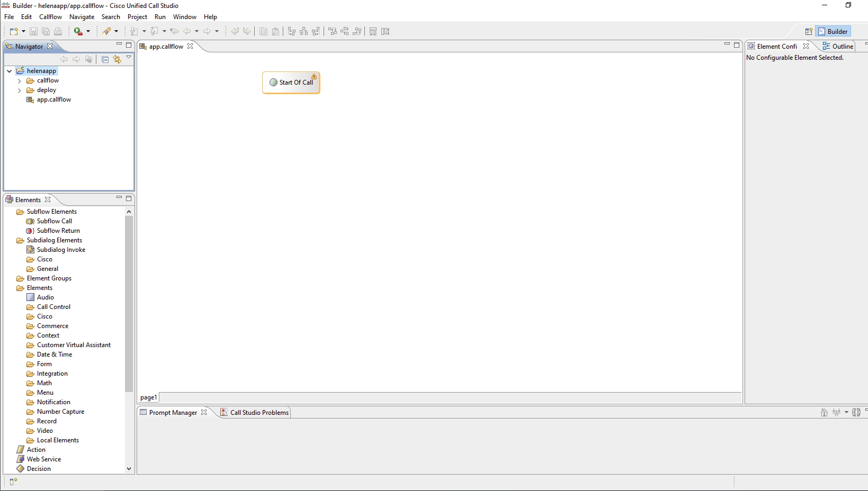Open the Callflow menu
The height and width of the screenshot is (491, 868).
[50, 17]
